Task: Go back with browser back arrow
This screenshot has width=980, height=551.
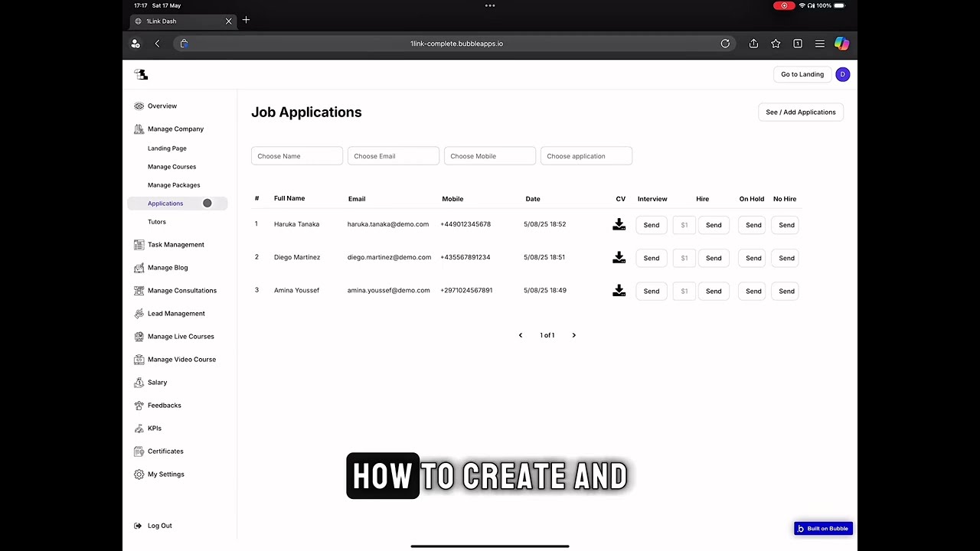Action: (157, 44)
